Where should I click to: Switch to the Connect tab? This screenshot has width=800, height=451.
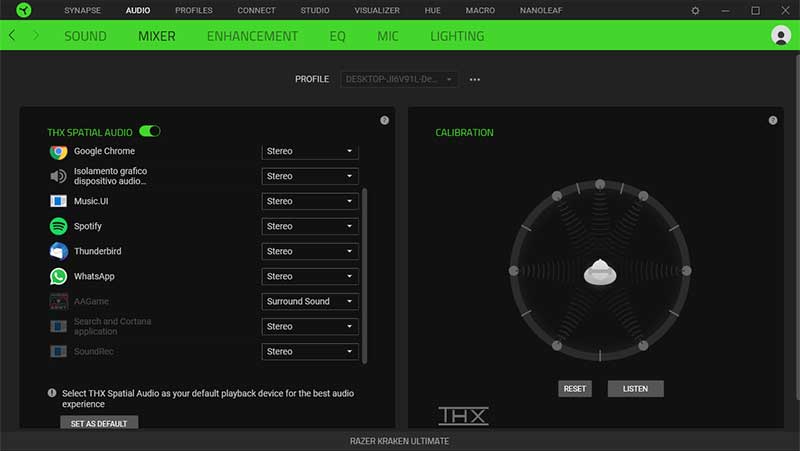point(256,10)
